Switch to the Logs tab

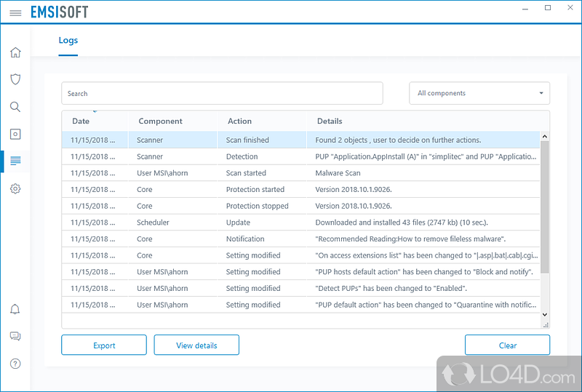coord(68,41)
